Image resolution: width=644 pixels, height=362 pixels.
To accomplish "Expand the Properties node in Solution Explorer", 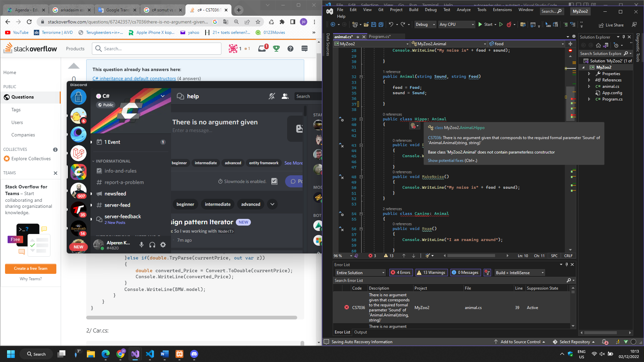I will click(589, 74).
